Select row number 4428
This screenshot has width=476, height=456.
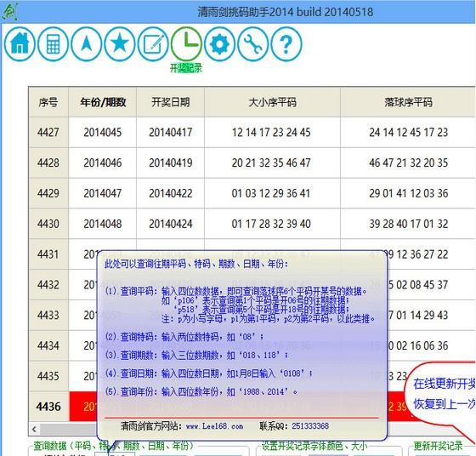coord(48,162)
